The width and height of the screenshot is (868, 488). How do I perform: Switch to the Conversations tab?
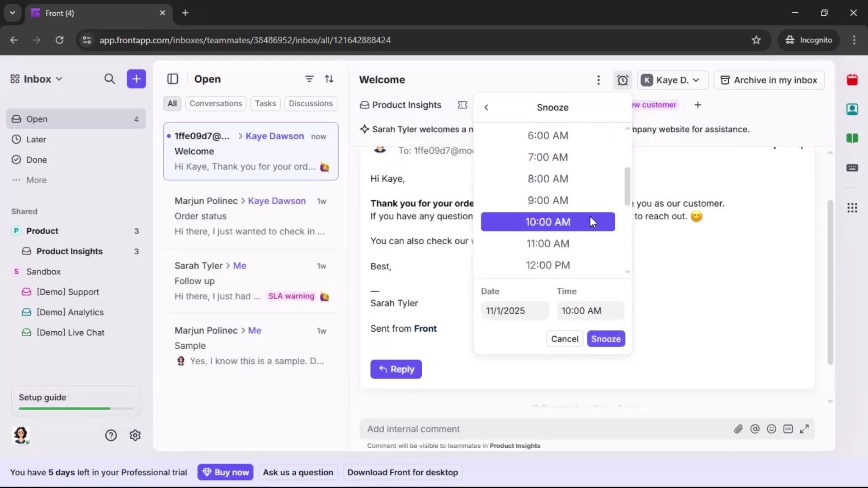(216, 103)
